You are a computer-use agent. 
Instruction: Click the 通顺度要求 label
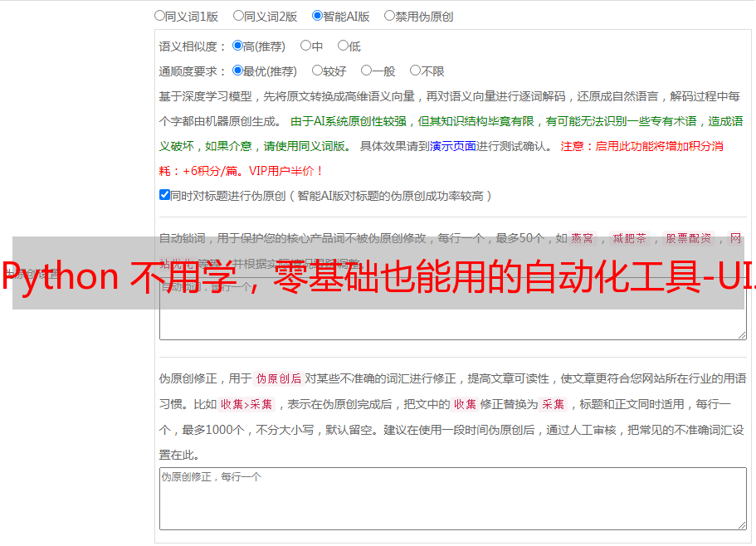coord(193,72)
